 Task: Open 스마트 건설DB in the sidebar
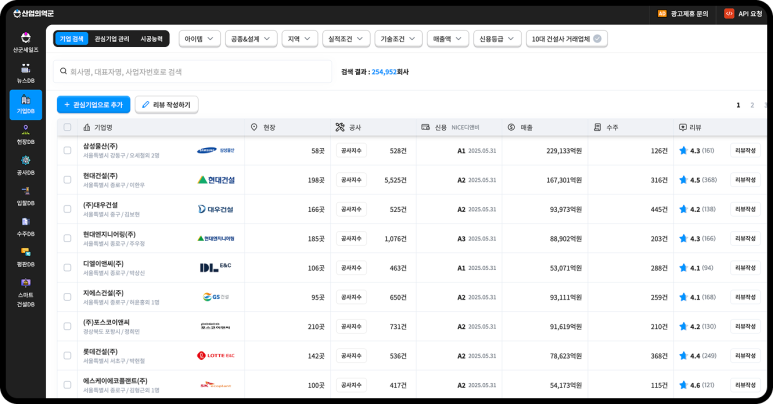click(26, 292)
